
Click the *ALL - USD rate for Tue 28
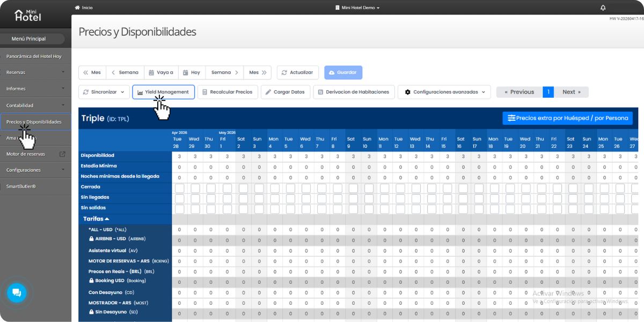click(179, 230)
